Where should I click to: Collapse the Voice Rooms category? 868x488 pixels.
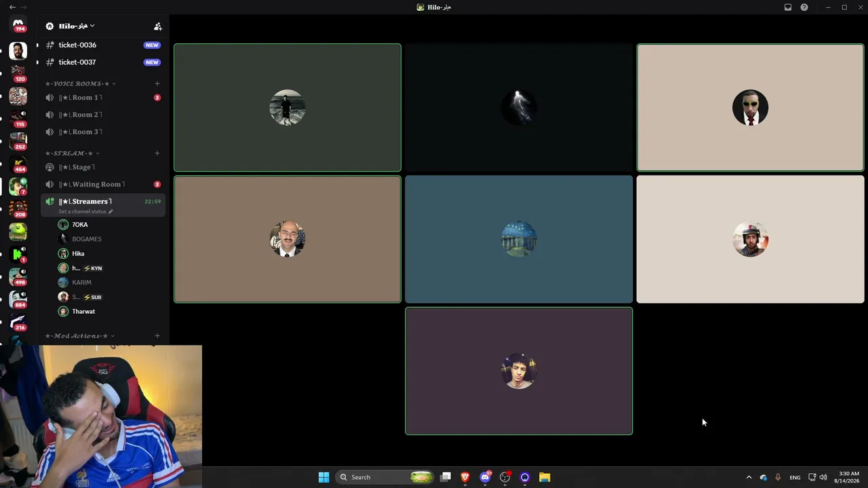click(81, 84)
